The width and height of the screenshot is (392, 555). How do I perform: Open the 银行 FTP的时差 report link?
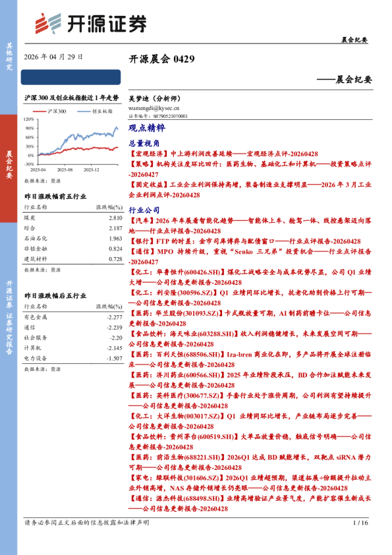245,241
